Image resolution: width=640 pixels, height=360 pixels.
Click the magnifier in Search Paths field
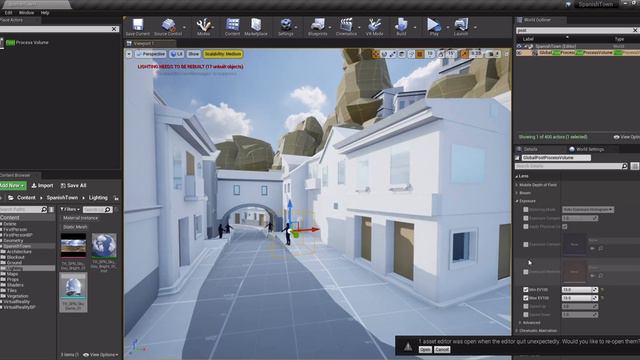click(44, 209)
